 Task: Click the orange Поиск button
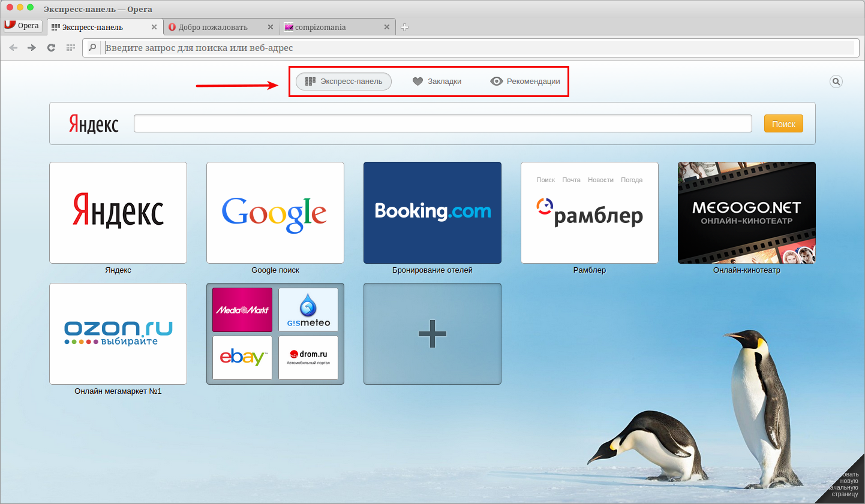(783, 124)
